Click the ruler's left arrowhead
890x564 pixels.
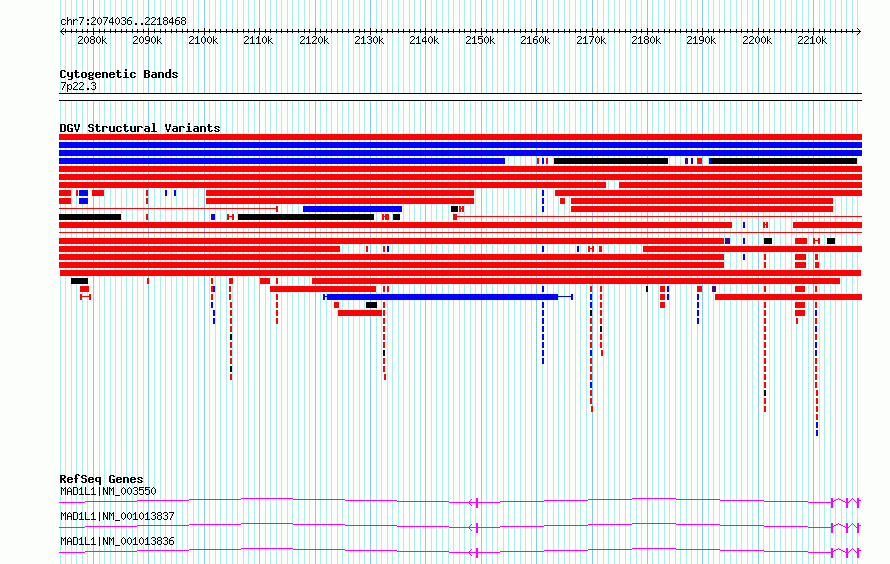coord(62,31)
